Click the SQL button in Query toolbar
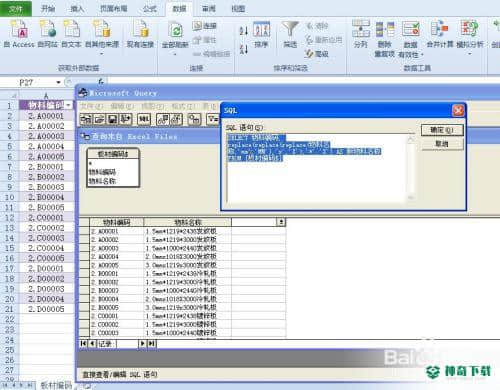 tap(144, 119)
